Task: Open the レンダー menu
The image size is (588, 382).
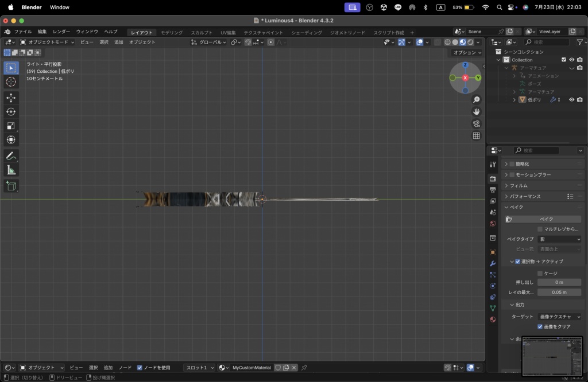Action: pyautogui.click(x=61, y=32)
